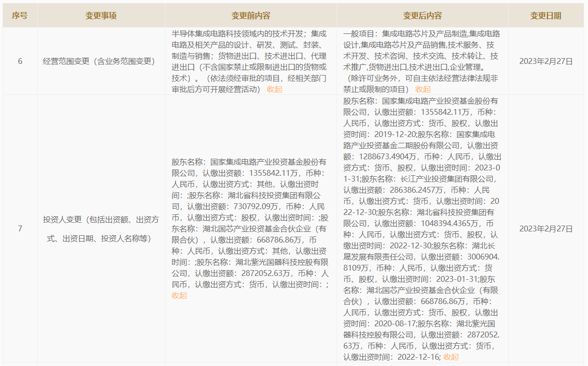Click 收起 under row 7 变更前内容 shareholder list
This screenshot has width=588, height=366.
179,295
